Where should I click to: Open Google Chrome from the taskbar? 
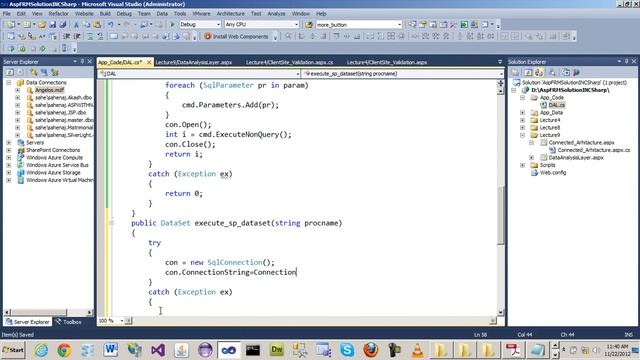click(x=64, y=350)
